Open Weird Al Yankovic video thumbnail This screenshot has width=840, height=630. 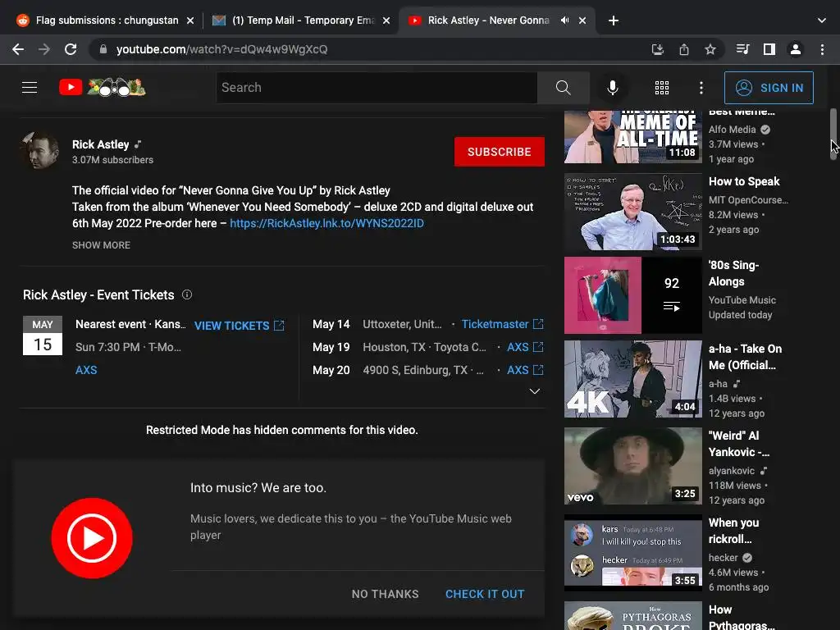pos(632,466)
